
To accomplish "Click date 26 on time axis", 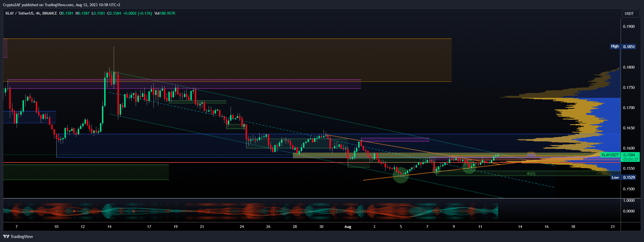I will tap(268, 227).
